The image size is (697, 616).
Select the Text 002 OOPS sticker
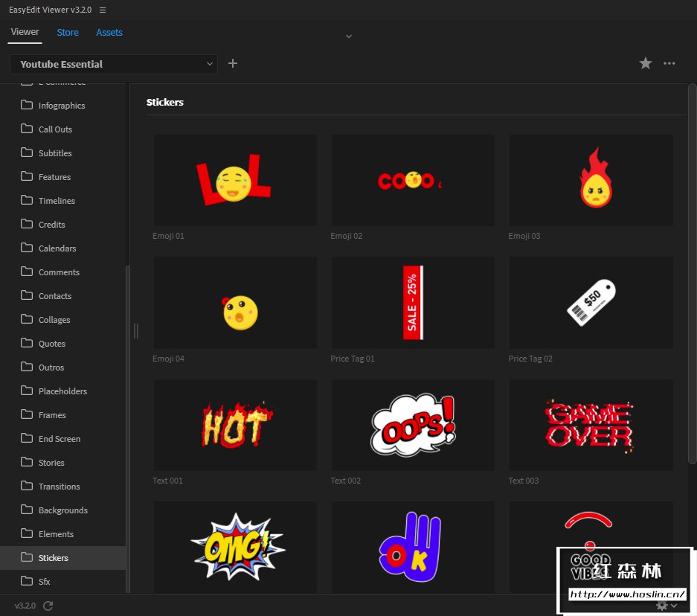pos(413,425)
